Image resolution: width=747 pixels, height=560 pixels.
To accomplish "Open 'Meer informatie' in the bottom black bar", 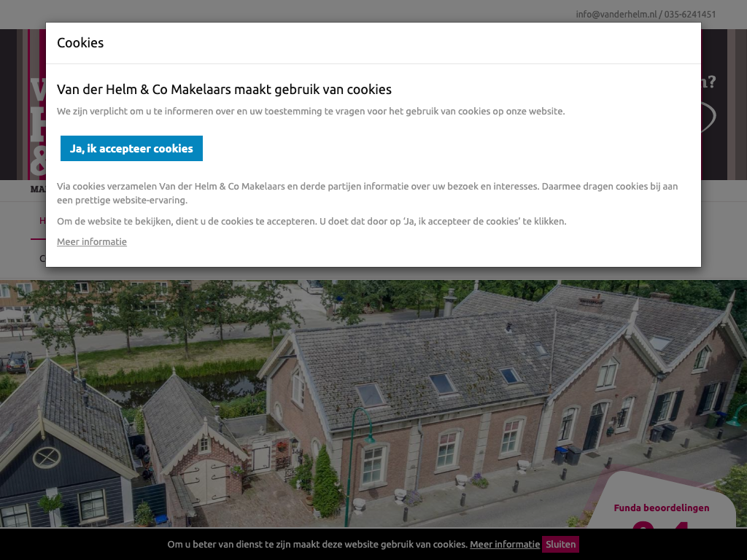I will point(505,544).
